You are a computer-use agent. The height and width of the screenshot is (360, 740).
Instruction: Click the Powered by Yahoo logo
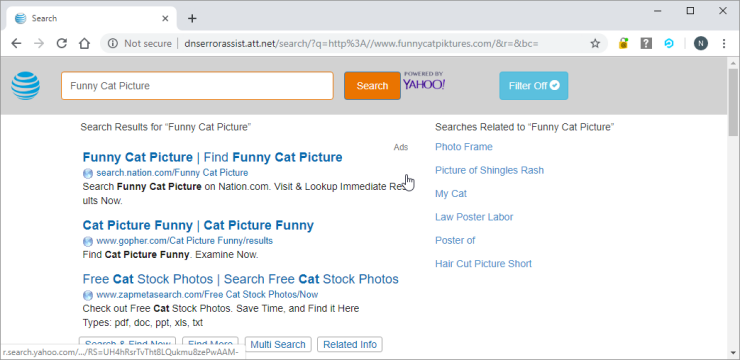tap(424, 81)
